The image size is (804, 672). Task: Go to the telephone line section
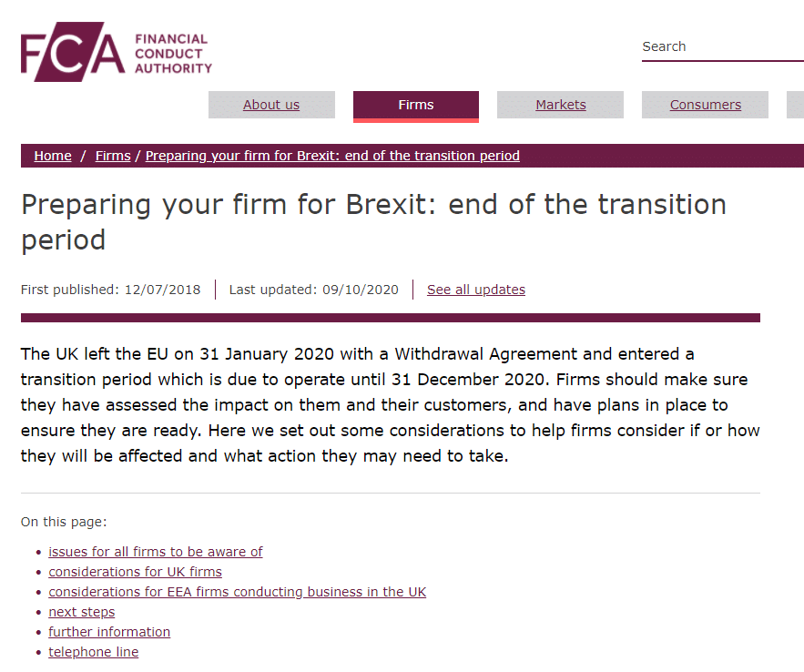[x=94, y=652]
